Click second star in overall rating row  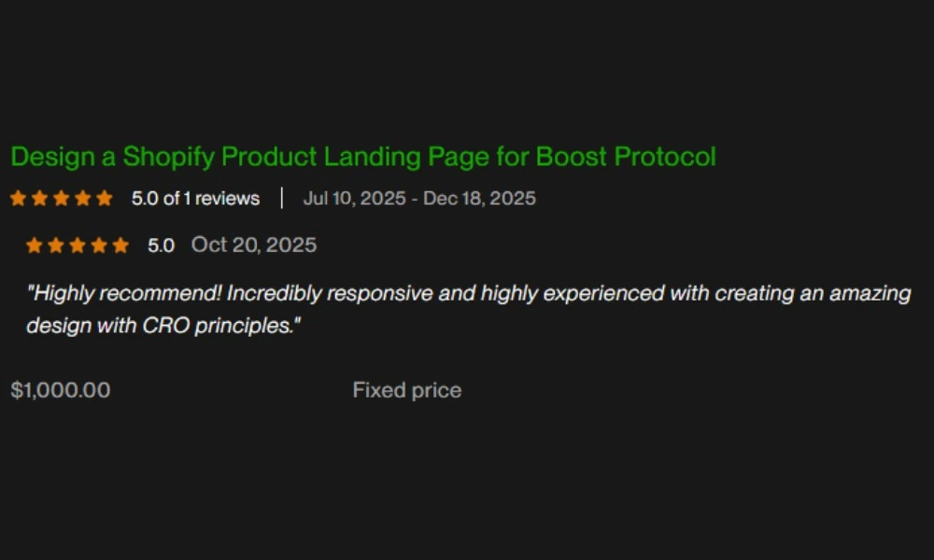pyautogui.click(x=40, y=198)
